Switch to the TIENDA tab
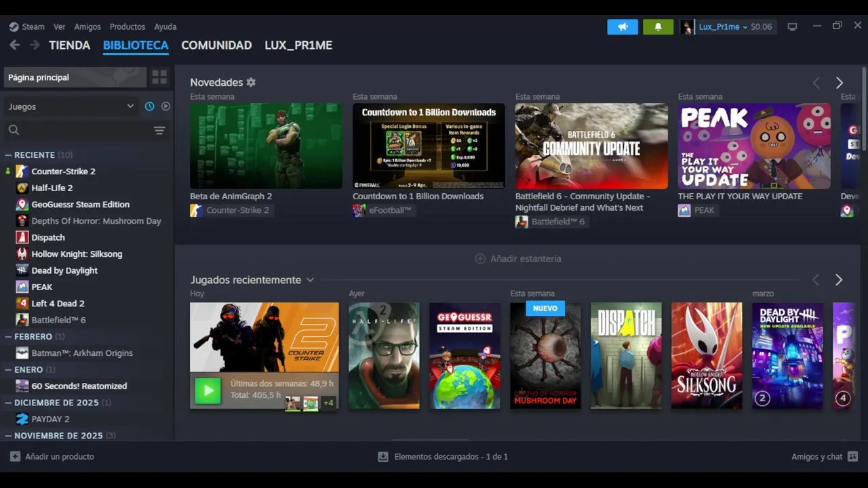 (x=69, y=45)
